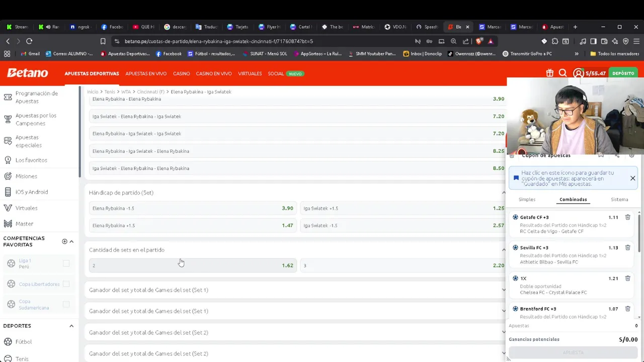Open the Casino en Vivo menu
Viewport: 644px width, 362px height.
(214, 73)
